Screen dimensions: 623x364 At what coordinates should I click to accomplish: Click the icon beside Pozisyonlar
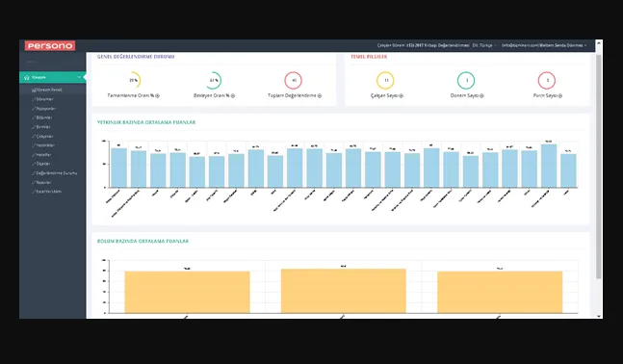click(34, 109)
